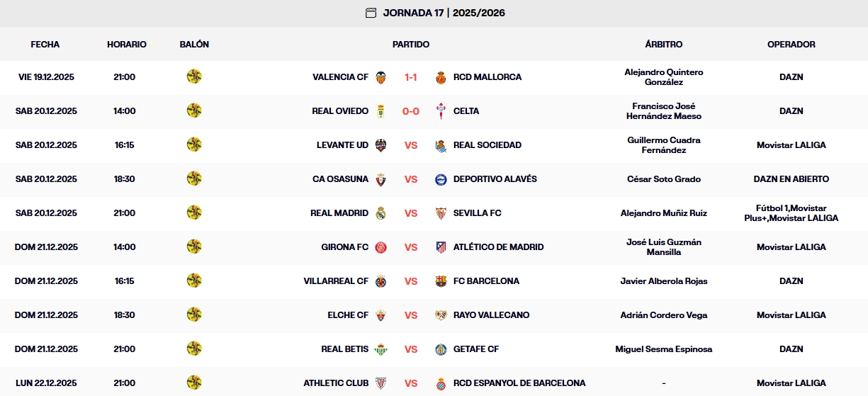Open the Real Oviedo 0-0 result
The image size is (868, 396).
(411, 111)
